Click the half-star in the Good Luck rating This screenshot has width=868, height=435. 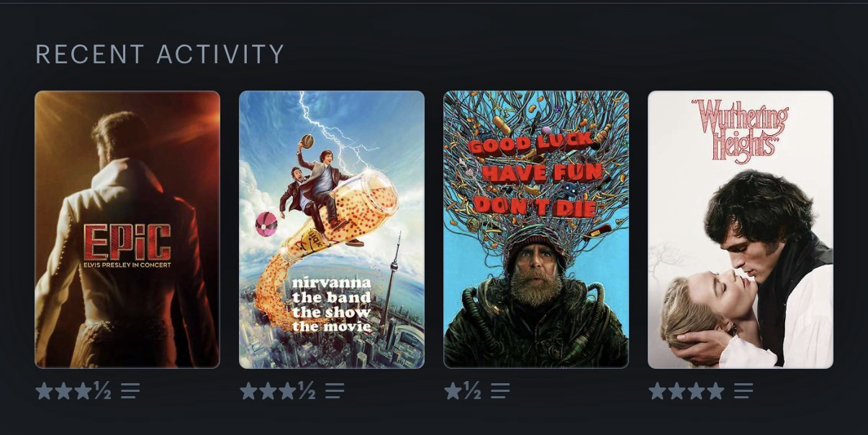pos(472,391)
